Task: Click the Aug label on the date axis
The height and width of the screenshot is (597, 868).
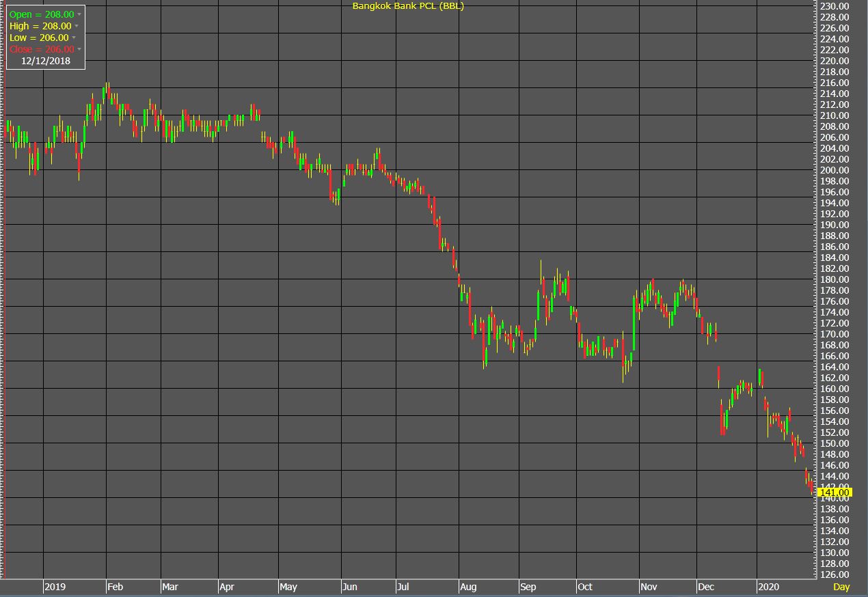Action: coord(469,587)
